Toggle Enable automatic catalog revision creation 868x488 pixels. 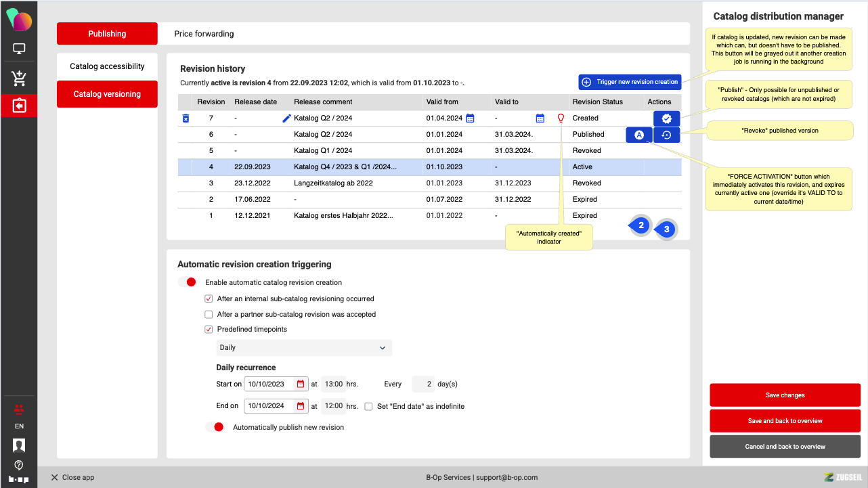188,282
